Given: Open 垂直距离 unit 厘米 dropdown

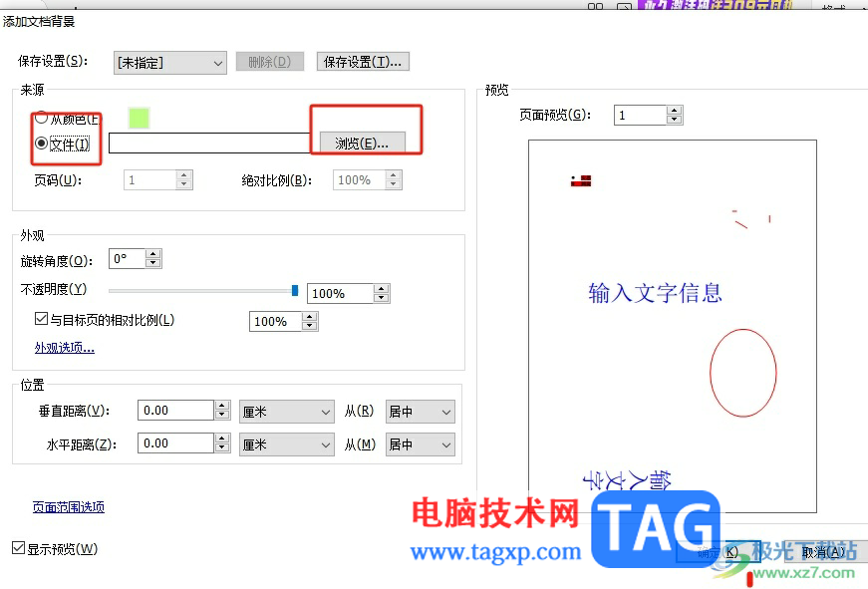Looking at the screenshot, I should tap(287, 412).
